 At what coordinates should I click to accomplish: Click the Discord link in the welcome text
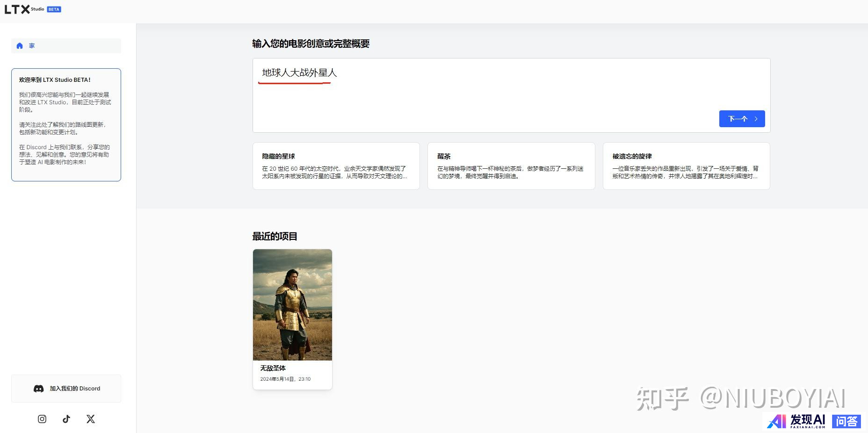coord(37,147)
